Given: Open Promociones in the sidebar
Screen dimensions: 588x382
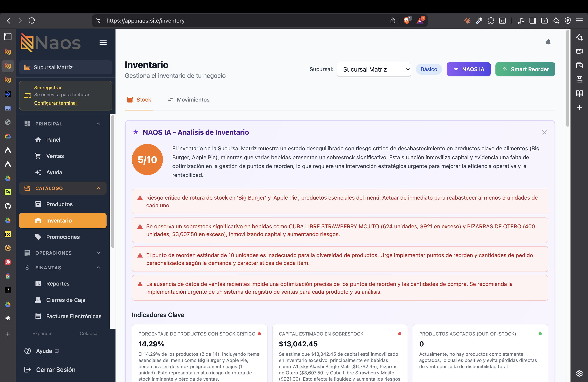Looking at the screenshot, I should pos(63,237).
